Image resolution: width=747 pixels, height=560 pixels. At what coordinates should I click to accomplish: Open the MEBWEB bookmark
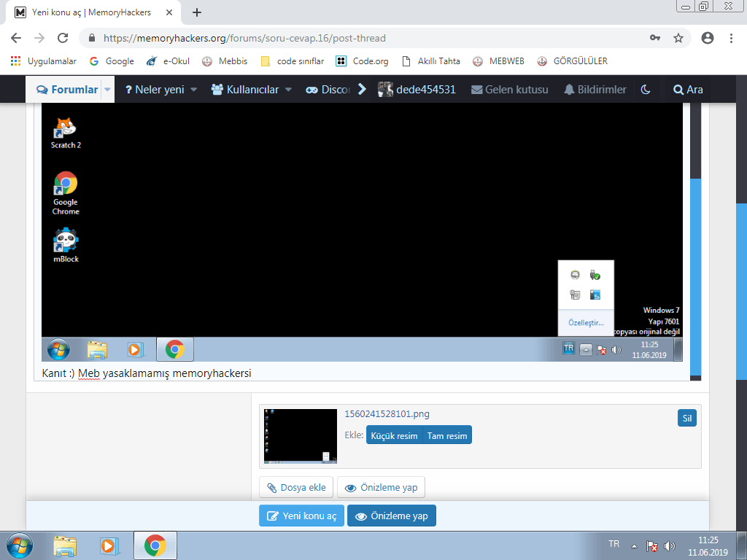(498, 61)
